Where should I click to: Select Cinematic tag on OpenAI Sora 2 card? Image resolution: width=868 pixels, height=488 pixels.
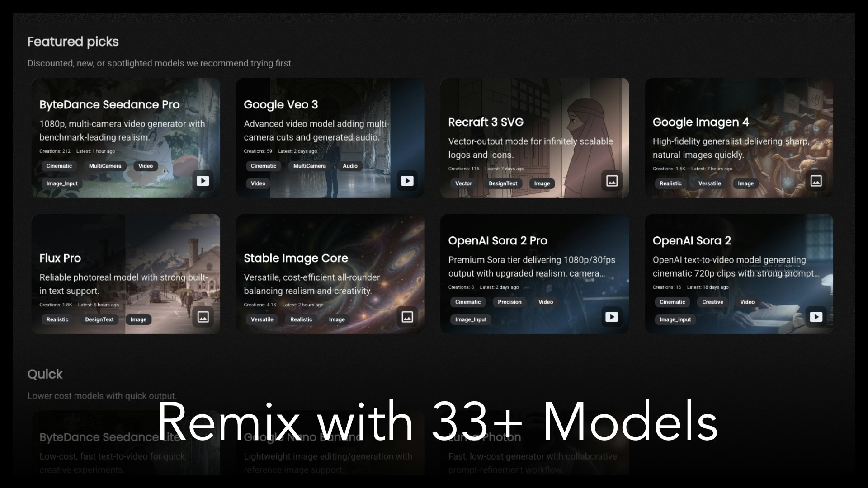pos(672,302)
